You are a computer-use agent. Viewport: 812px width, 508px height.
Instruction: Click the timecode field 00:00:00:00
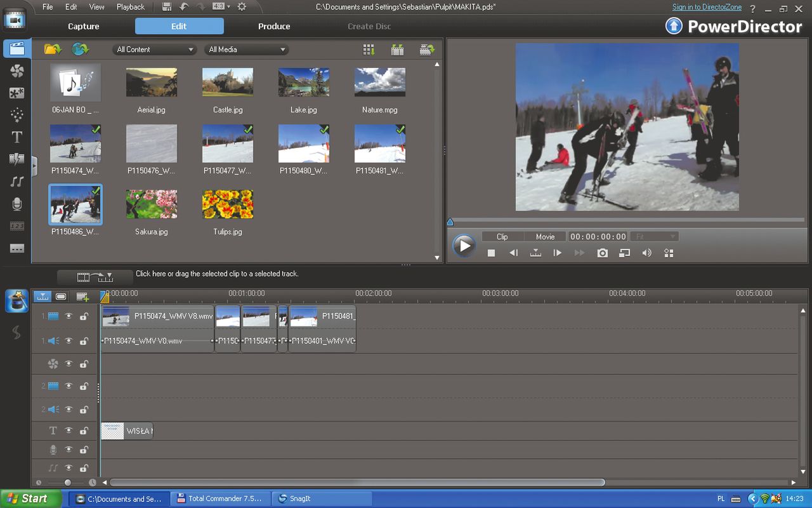(598, 236)
